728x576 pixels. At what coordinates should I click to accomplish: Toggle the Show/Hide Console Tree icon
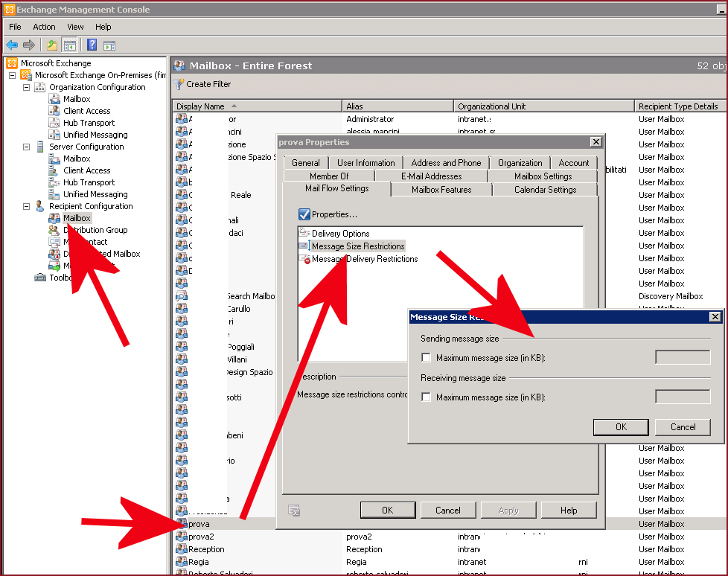click(70, 45)
